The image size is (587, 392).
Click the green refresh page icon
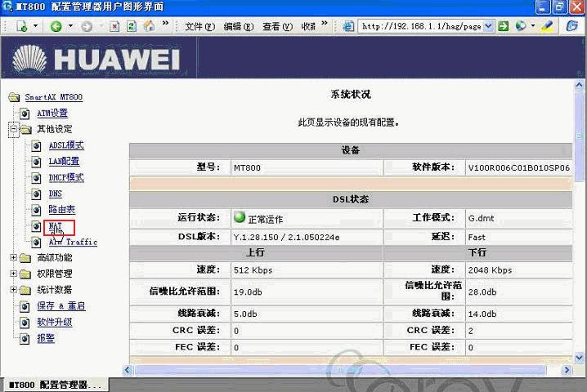pyautogui.click(x=132, y=26)
